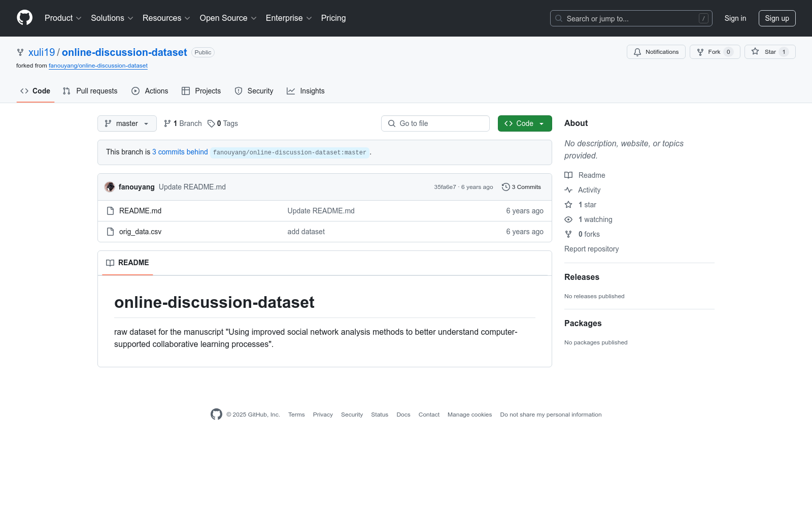Open the Releases heading link
Viewport: 812px width, 508px height.
tap(582, 277)
